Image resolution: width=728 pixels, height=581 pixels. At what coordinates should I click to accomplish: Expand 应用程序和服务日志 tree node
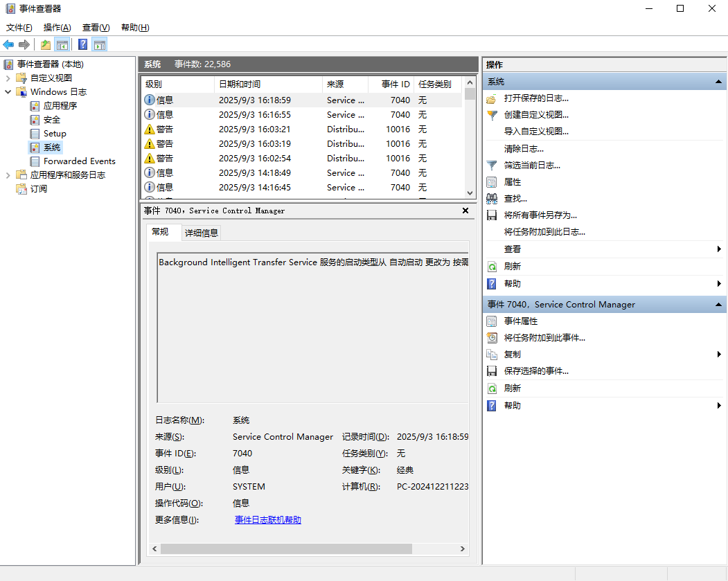8,175
